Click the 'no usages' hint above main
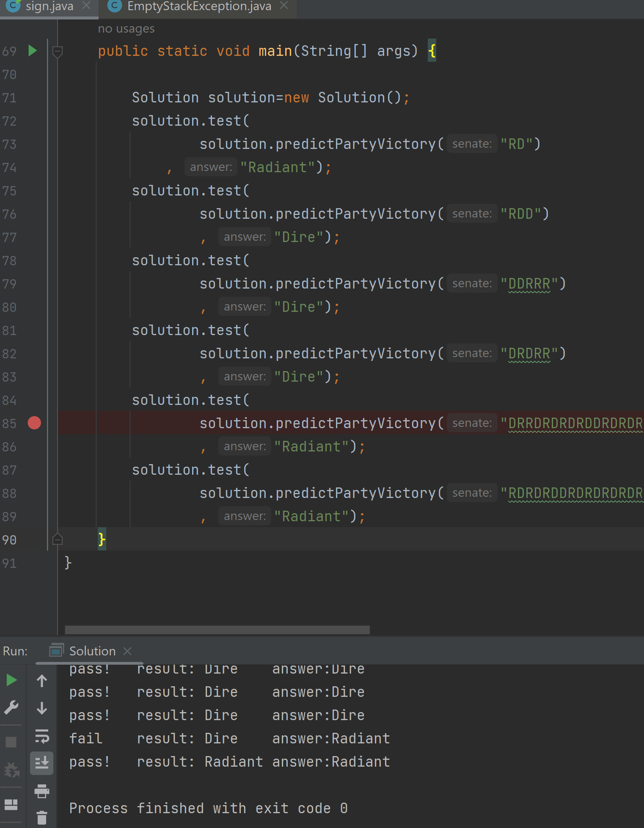This screenshot has height=828, width=644. (x=126, y=28)
